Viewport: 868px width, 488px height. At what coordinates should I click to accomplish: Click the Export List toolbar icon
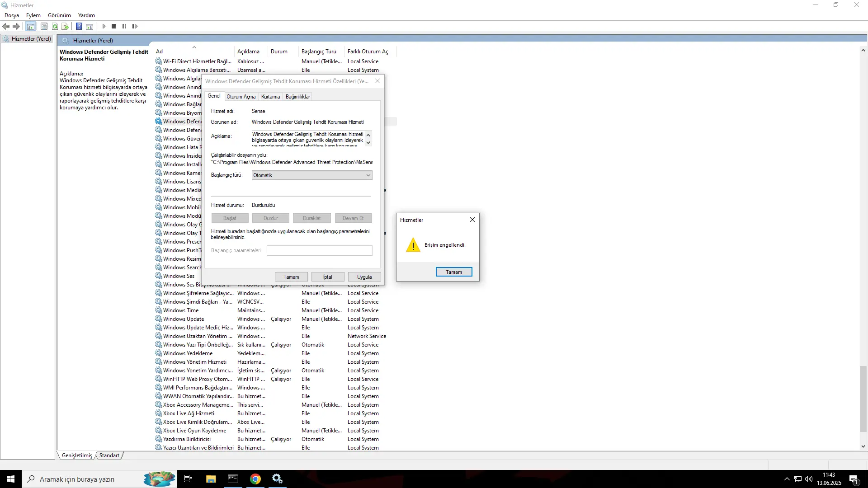coord(65,26)
